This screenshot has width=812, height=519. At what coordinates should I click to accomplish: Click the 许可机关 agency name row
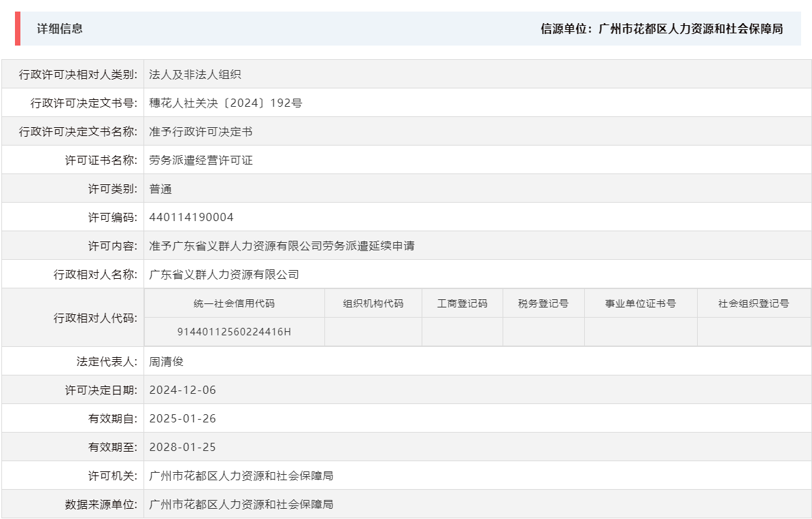click(241, 475)
